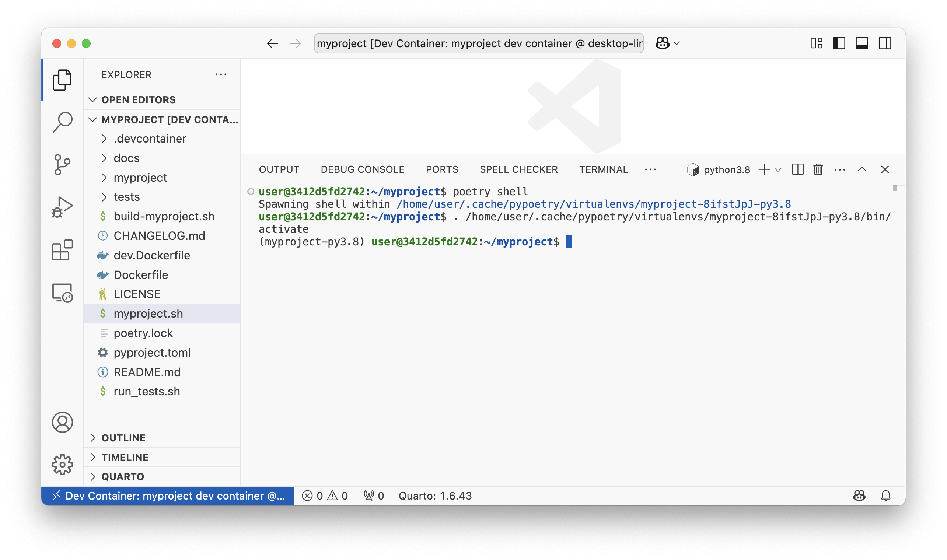Open the Run and Debug view
Image resolution: width=947 pixels, height=560 pixels.
point(62,207)
